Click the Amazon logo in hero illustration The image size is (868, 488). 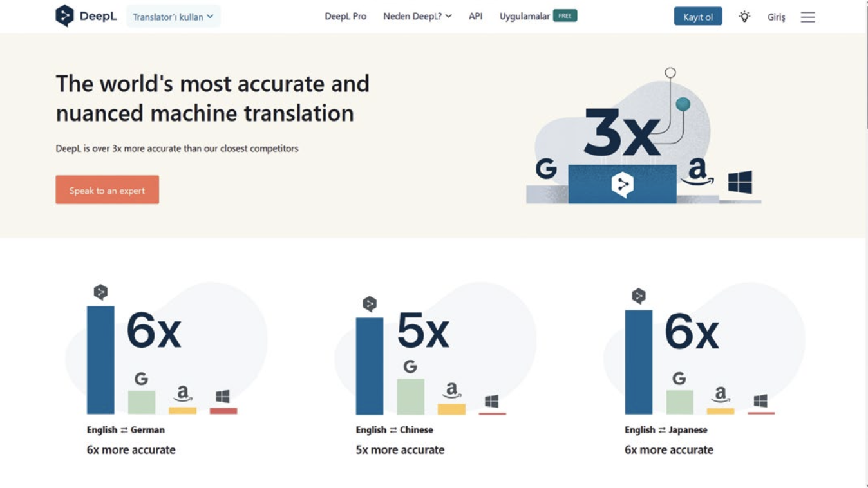pos(697,172)
